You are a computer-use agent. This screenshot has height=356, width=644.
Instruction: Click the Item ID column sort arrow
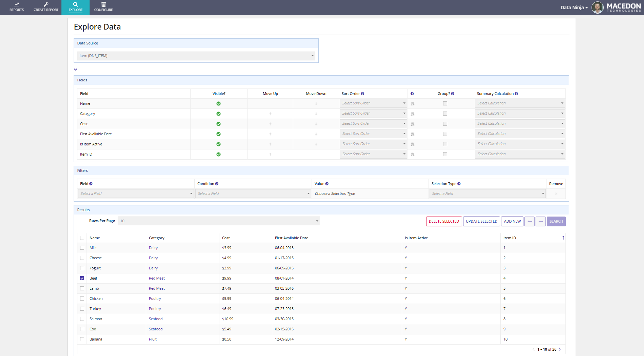563,238
